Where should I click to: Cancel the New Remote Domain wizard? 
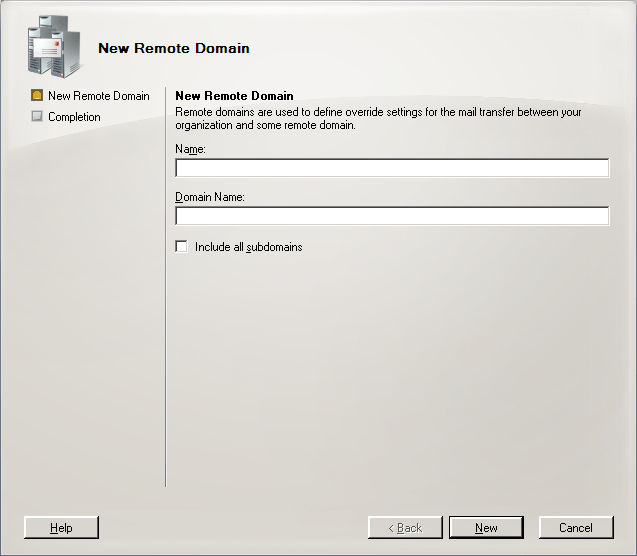576,528
